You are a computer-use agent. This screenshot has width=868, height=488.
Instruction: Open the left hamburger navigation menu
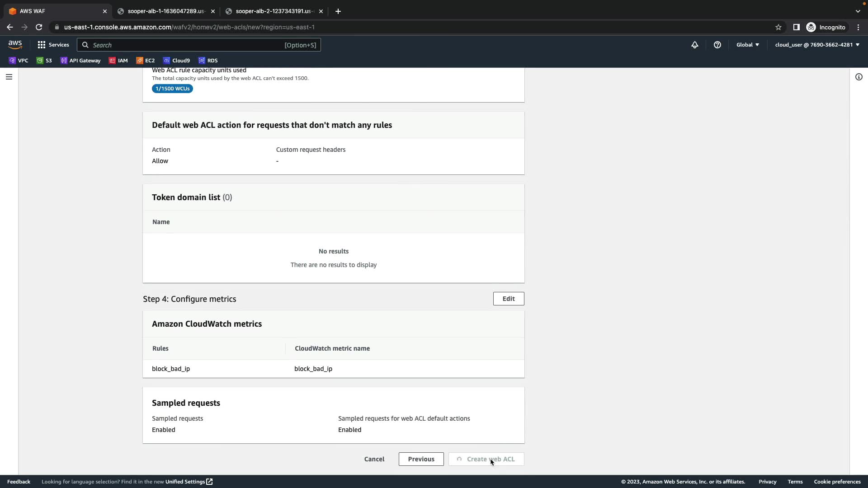coord(9,77)
